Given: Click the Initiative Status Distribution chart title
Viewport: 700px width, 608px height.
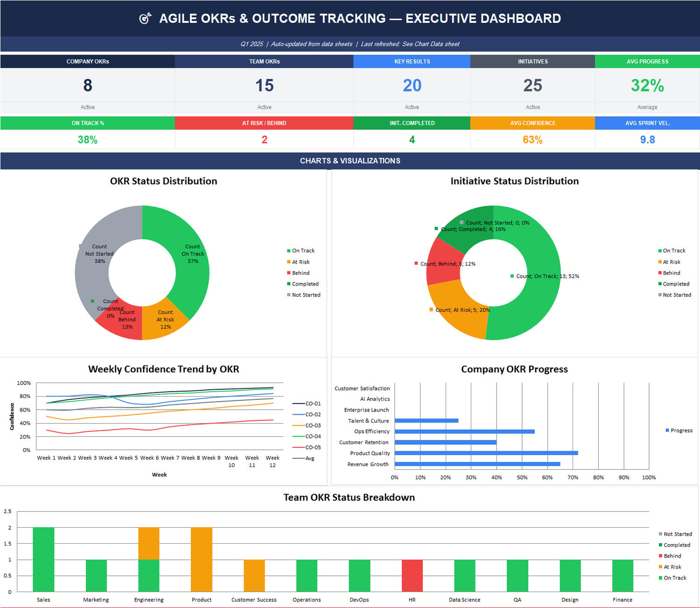Looking at the screenshot, I should pos(514,181).
